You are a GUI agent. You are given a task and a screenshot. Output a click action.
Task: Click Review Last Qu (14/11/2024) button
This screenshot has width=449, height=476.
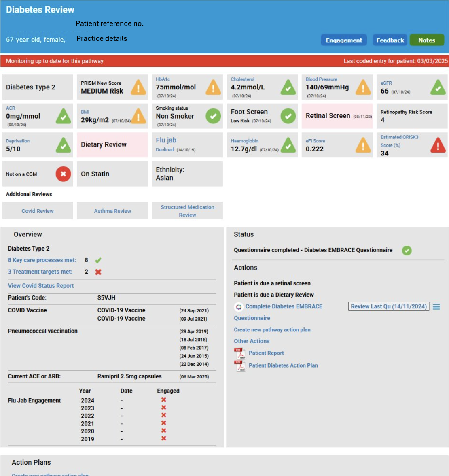click(x=389, y=307)
